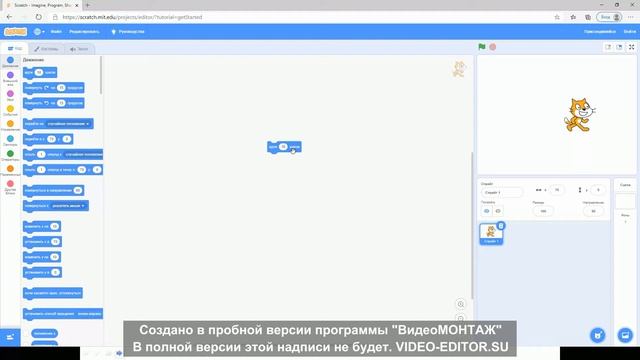Screen dimensions: 640x360
Task: Switch to the Костюмы tab
Action: point(46,49)
